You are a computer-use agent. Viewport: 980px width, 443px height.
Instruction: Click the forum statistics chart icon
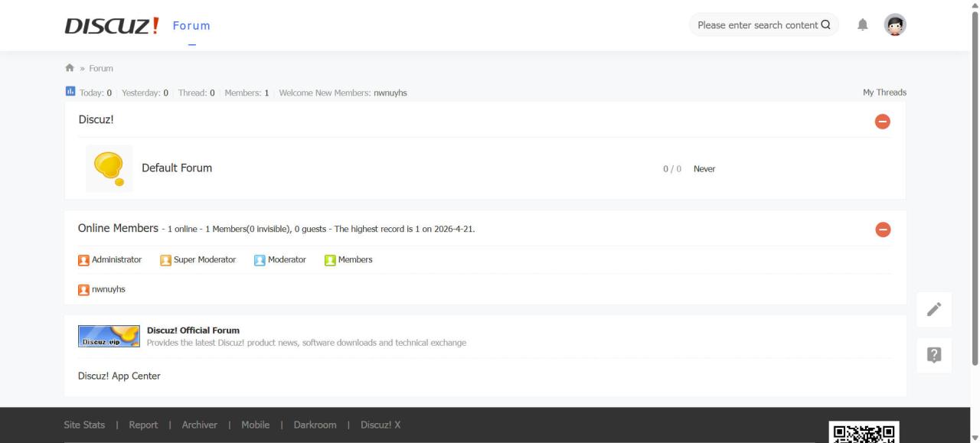(x=70, y=92)
